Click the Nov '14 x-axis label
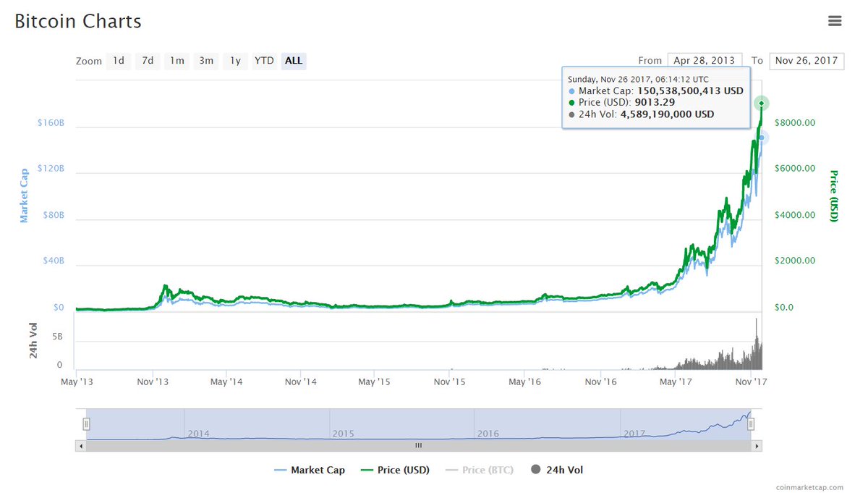Viewport: 868px width, 493px height. pos(302,382)
